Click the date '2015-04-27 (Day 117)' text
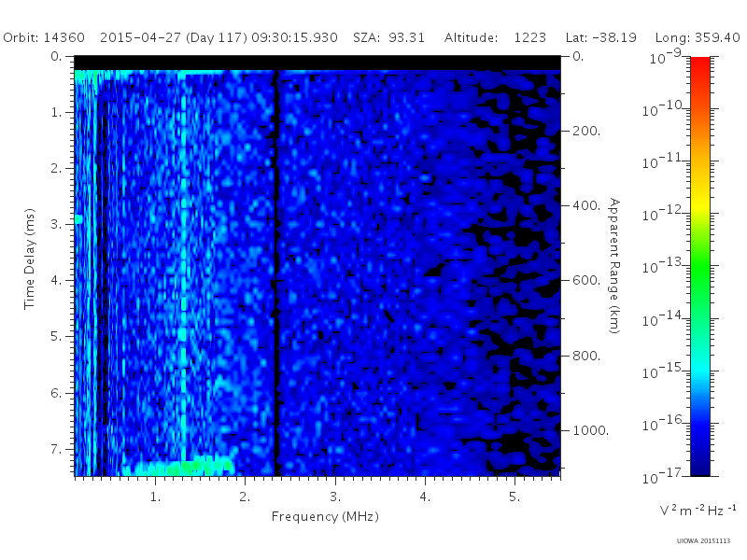 point(174,37)
